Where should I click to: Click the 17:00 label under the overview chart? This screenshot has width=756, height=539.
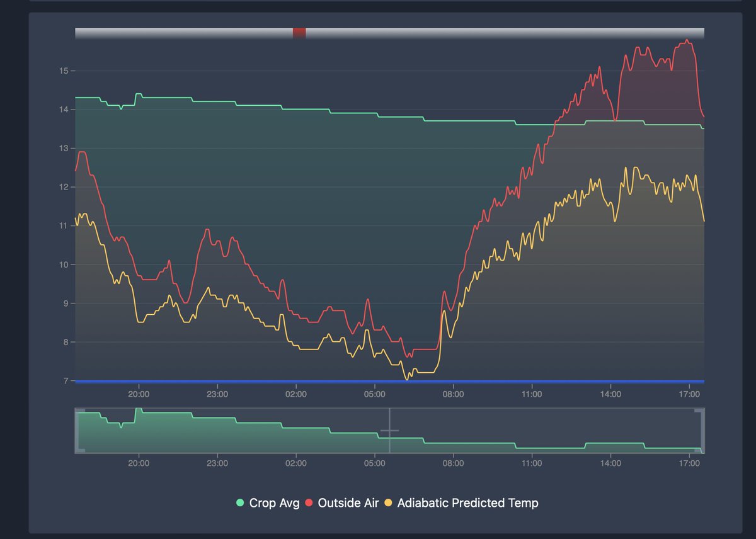(x=689, y=463)
